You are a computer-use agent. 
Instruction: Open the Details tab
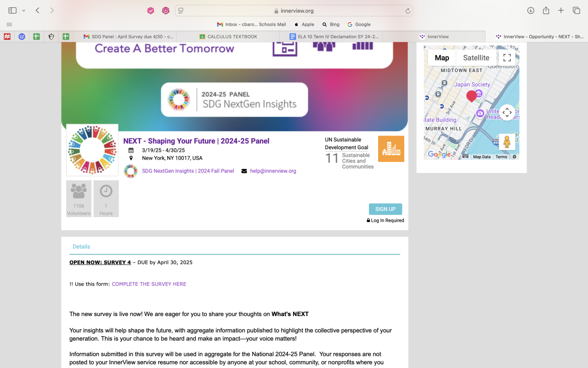tap(81, 247)
